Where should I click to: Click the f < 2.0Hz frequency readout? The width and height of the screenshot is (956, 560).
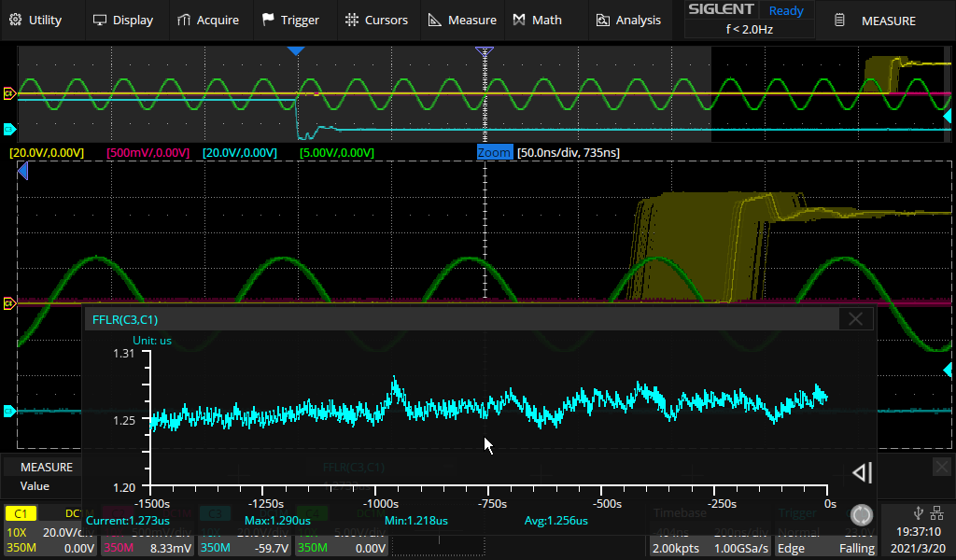pos(750,29)
